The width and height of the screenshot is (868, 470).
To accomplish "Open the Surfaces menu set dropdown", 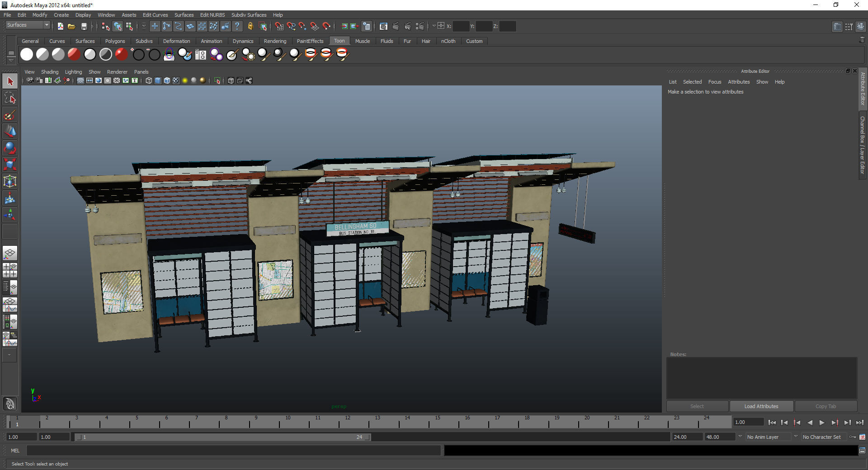I will click(x=28, y=25).
